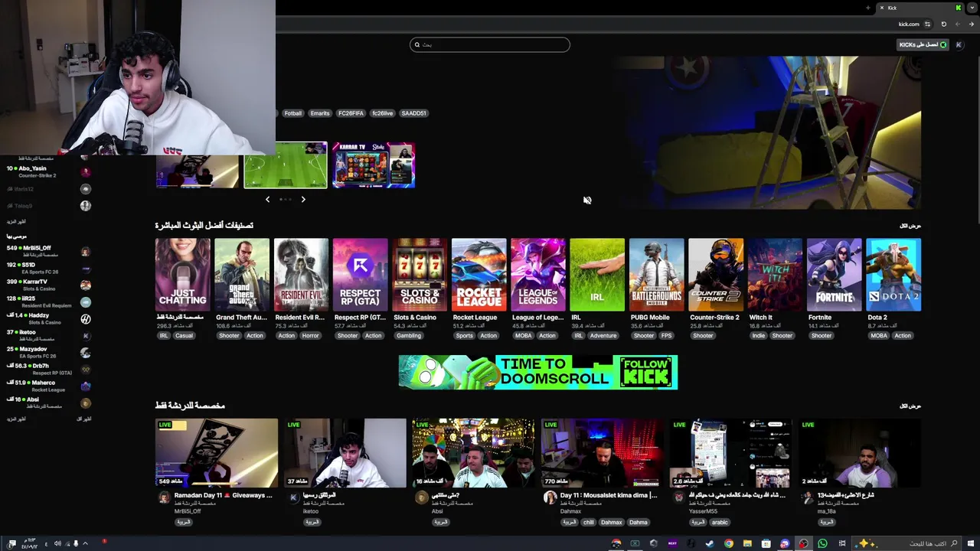Open the Get KICKs button
The height and width of the screenshot is (551, 980).
click(923, 44)
